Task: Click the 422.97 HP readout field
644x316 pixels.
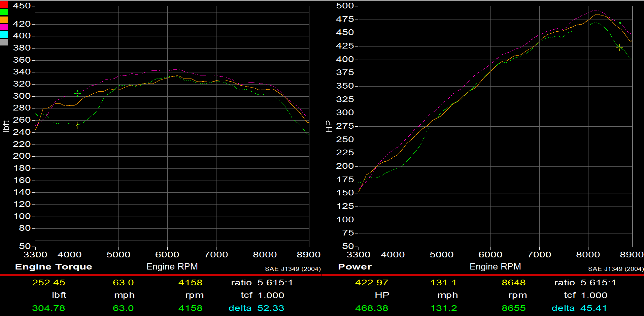Action: [x=372, y=282]
